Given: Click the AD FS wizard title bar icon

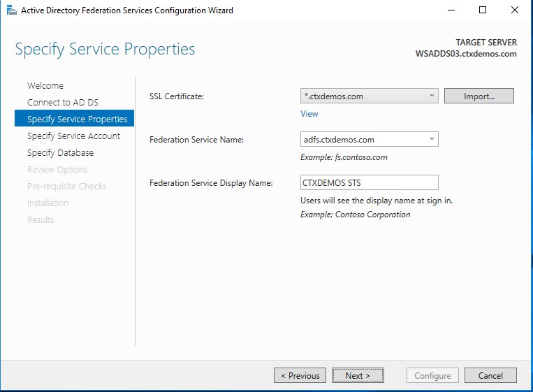Looking at the screenshot, I should [x=10, y=10].
